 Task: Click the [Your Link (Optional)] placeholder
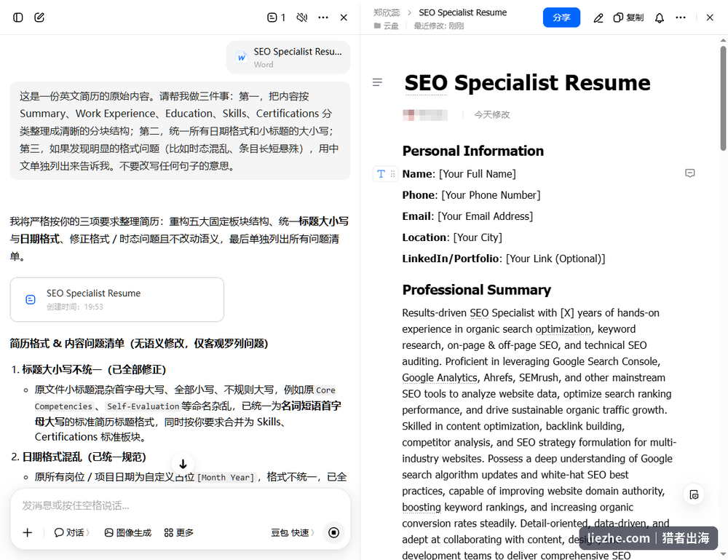pos(555,259)
